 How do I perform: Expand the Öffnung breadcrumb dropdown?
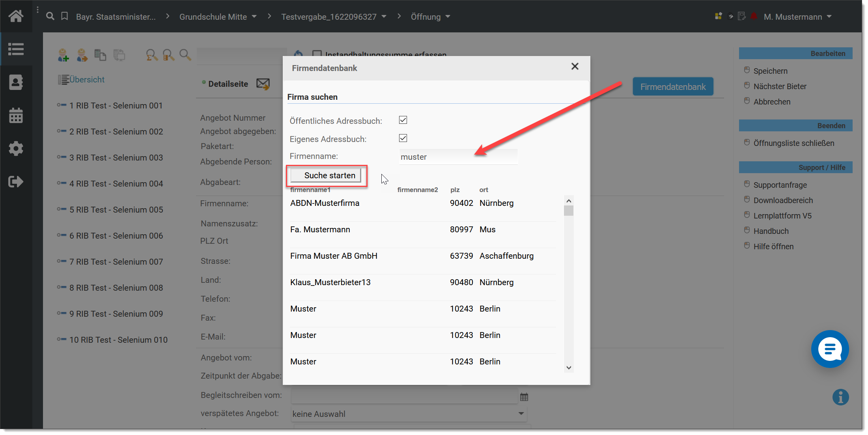448,17
